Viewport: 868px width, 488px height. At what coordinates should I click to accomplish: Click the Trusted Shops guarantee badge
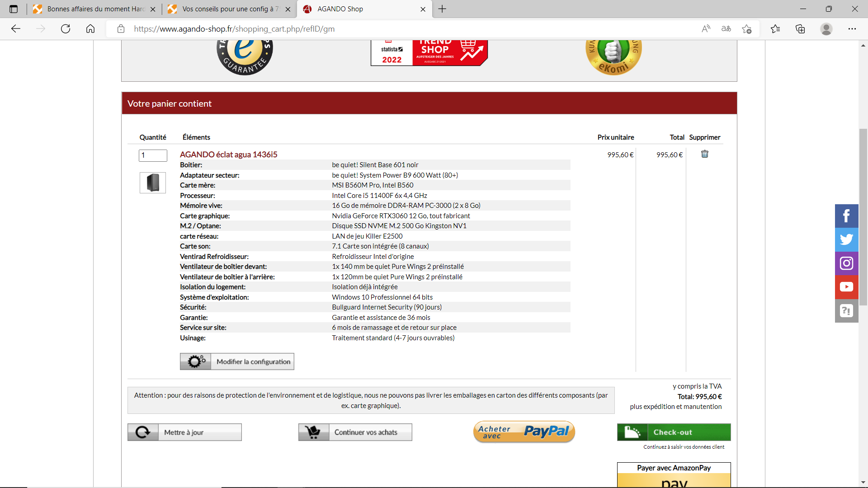(245, 57)
